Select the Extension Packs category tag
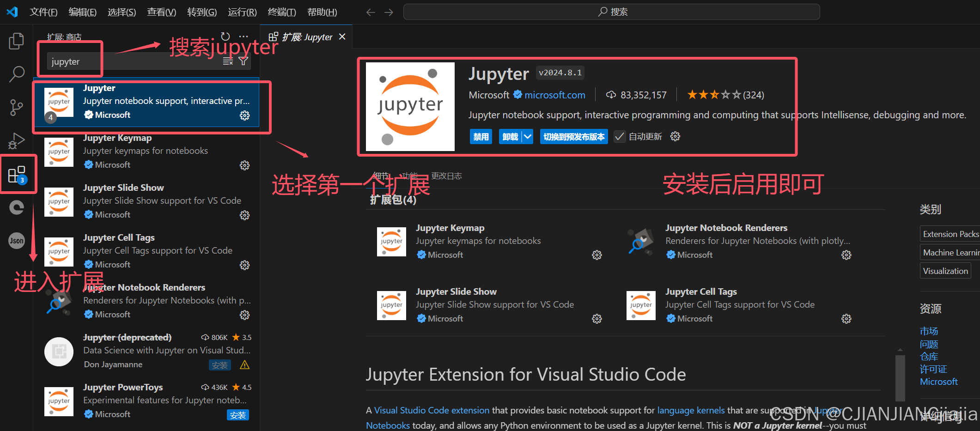The image size is (980, 431). click(x=950, y=234)
